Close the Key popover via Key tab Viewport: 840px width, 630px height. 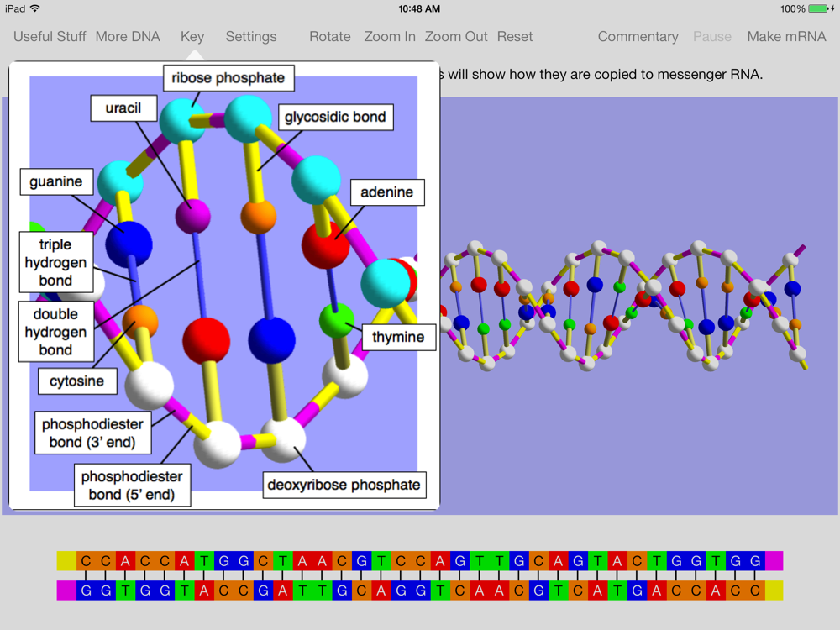pyautogui.click(x=192, y=36)
